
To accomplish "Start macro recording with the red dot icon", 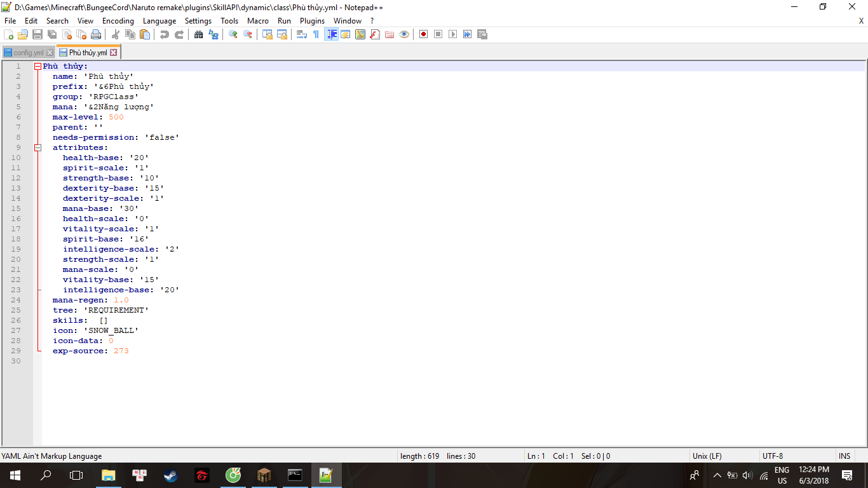I will coord(423,34).
